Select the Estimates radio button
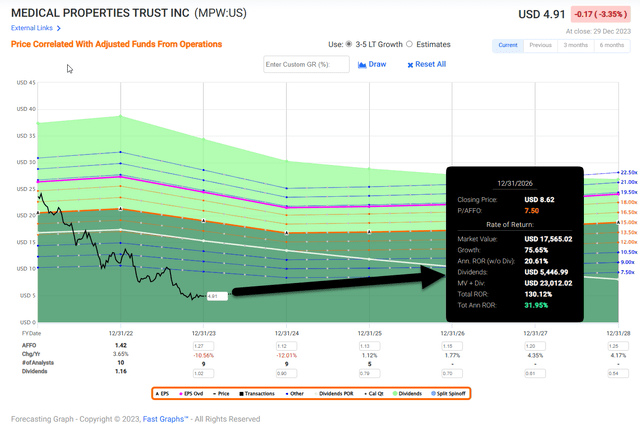The height and width of the screenshot is (425, 640). click(x=409, y=44)
